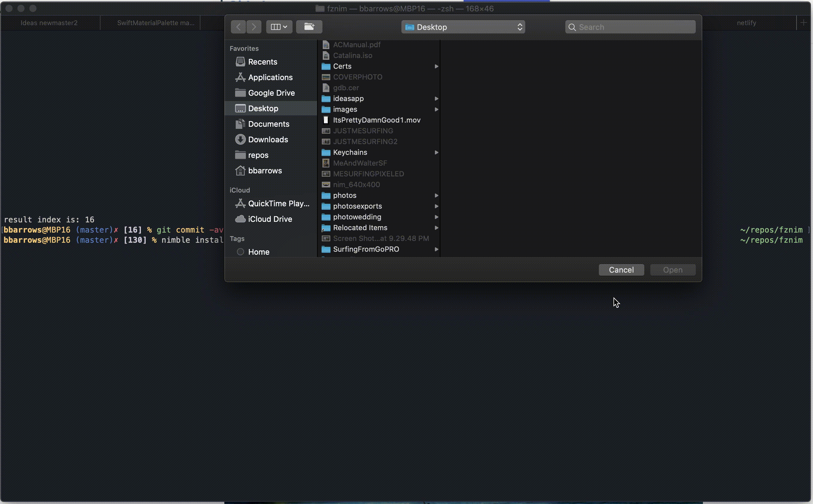Viewport: 813px width, 504px height.
Task: Select Applications in the Favorites sidebar
Action: point(270,77)
